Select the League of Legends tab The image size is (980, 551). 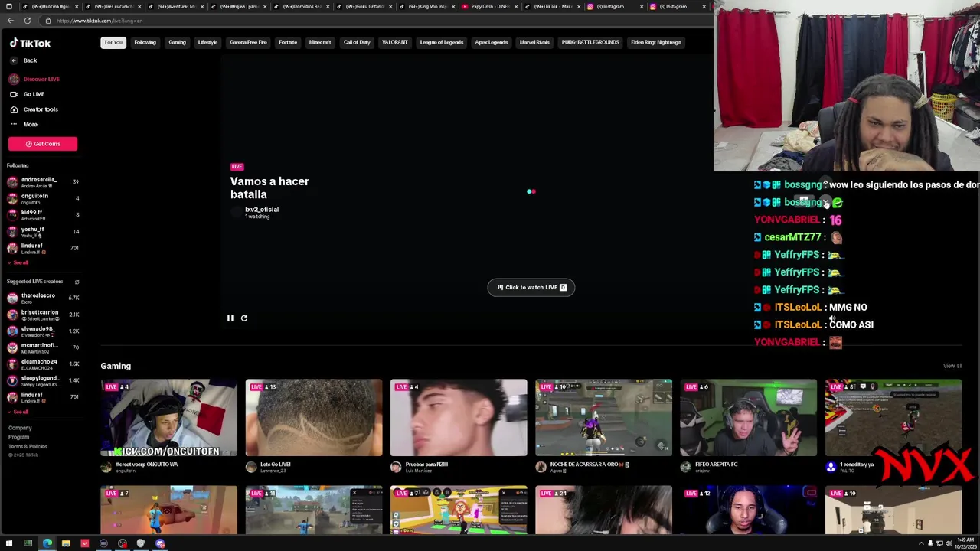[442, 42]
